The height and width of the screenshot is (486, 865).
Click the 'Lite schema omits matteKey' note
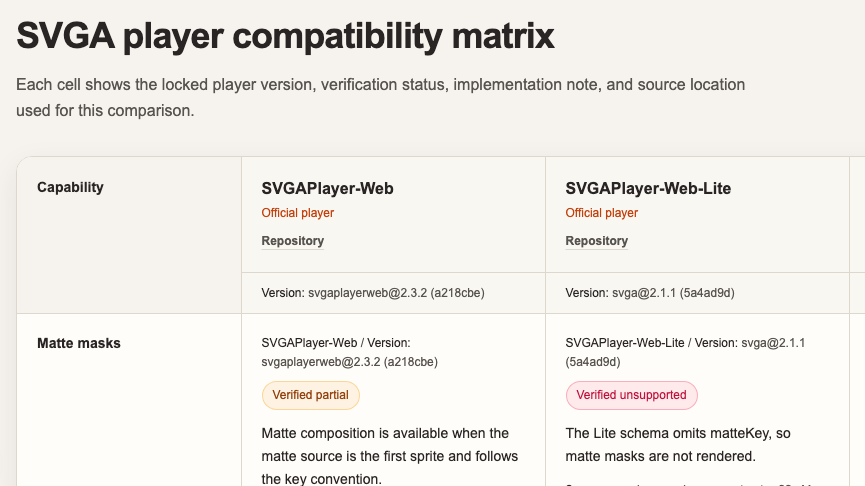(678, 445)
